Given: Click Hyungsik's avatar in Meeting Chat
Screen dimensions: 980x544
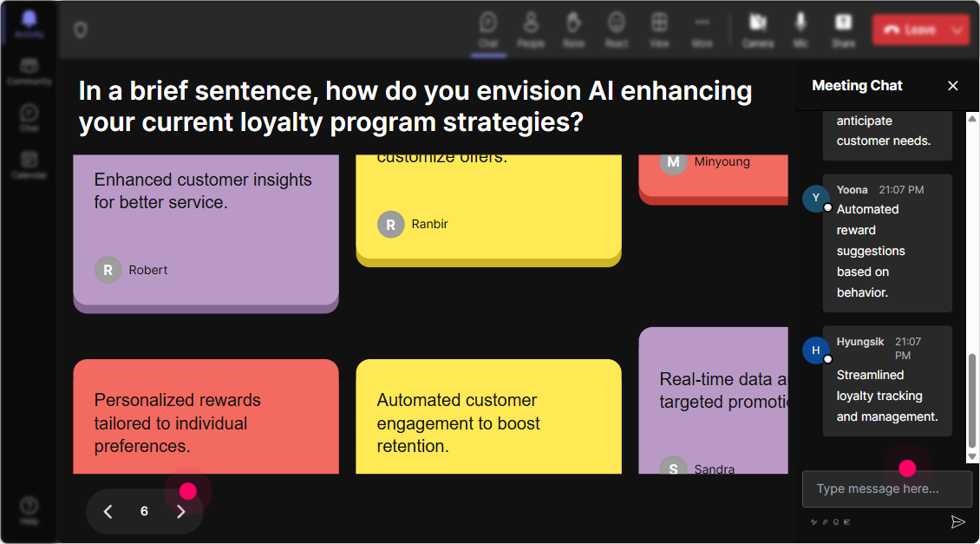Looking at the screenshot, I should 815,351.
